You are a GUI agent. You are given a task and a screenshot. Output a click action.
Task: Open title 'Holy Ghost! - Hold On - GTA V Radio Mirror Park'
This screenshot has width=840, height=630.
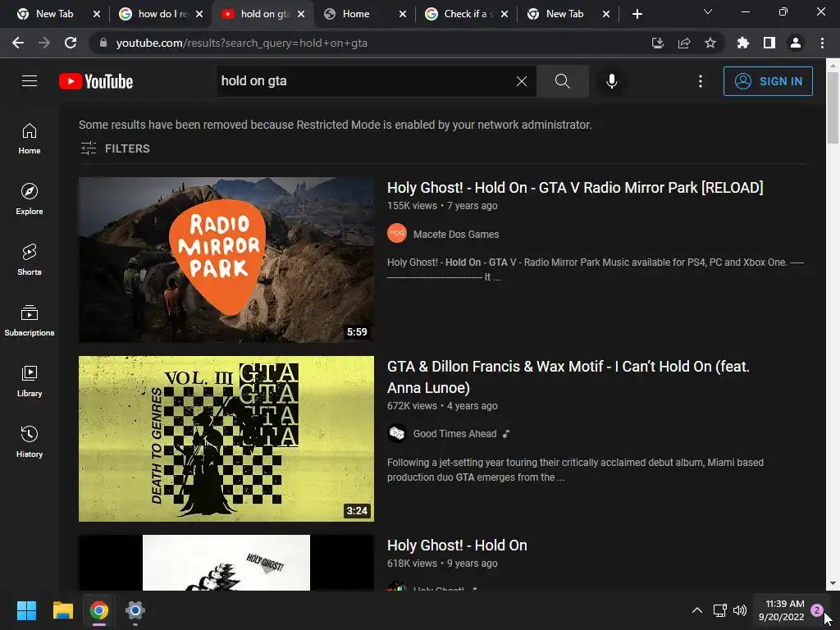pyautogui.click(x=575, y=188)
